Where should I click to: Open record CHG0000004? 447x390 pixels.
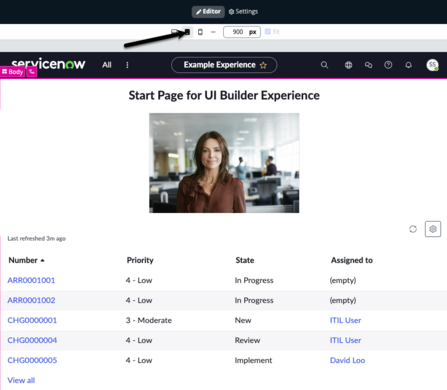coord(32,340)
